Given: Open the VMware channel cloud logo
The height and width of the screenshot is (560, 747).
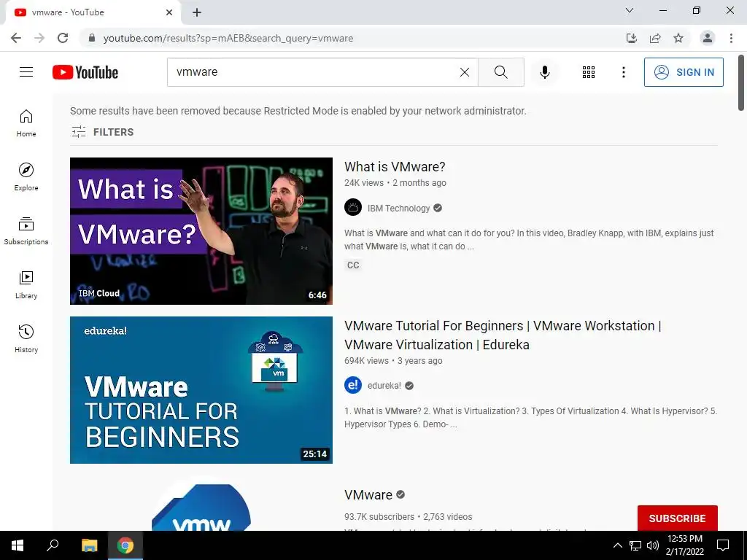Looking at the screenshot, I should pyautogui.click(x=201, y=507).
